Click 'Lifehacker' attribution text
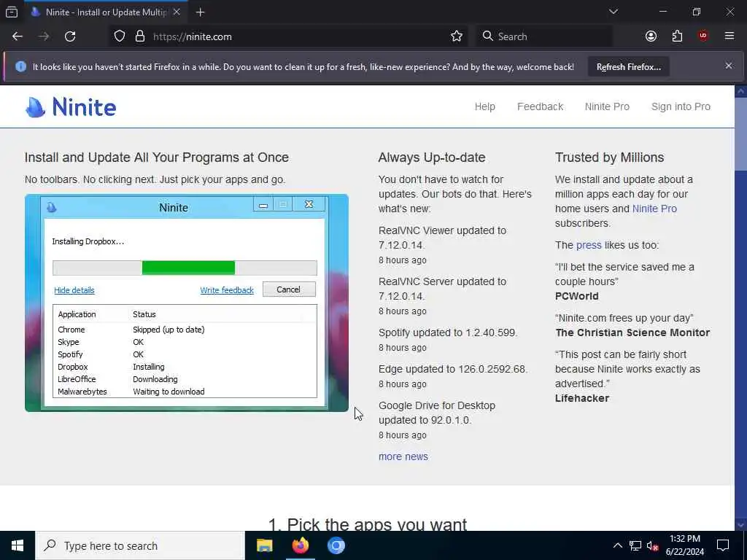Screen dimensions: 747x560 [581, 398]
